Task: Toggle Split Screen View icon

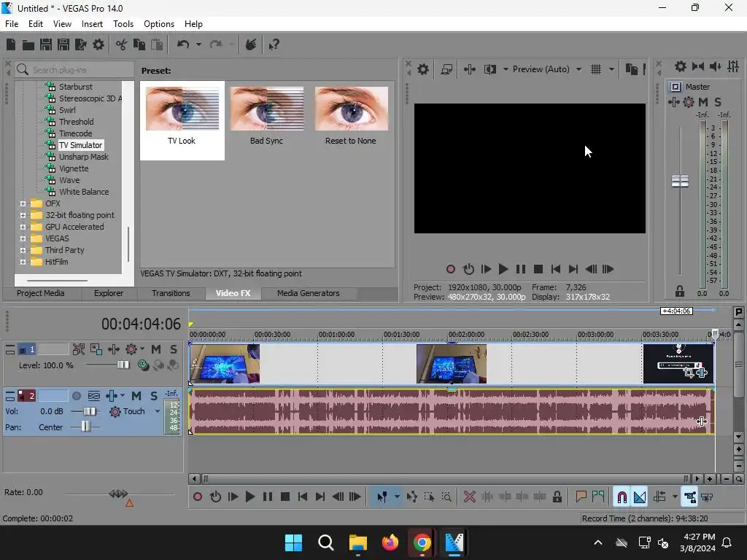Action: (489, 69)
